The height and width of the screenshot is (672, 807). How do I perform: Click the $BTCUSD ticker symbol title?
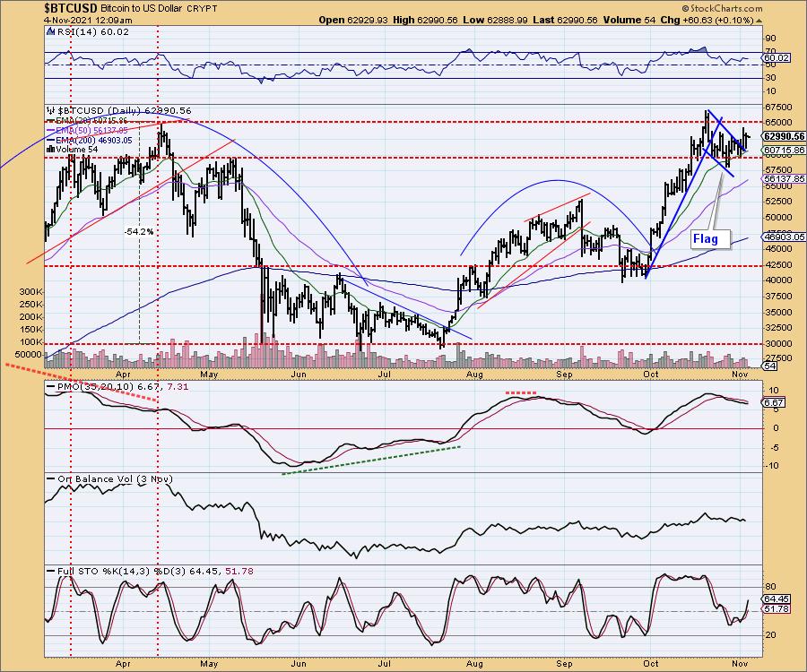tap(71, 8)
